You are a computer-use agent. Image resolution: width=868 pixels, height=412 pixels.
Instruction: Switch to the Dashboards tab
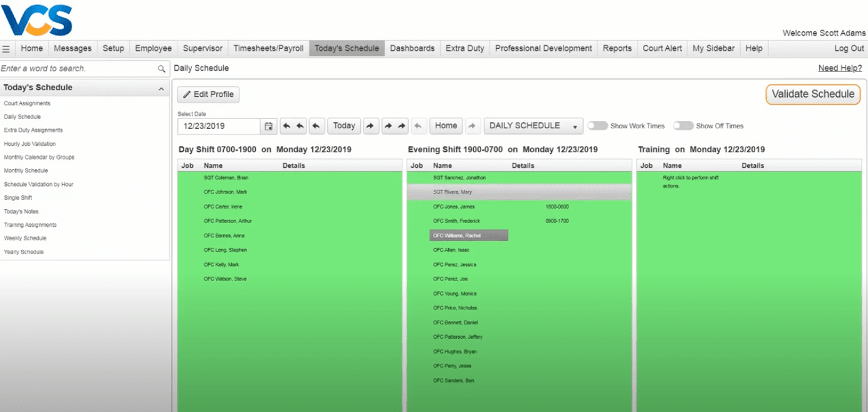pos(412,48)
